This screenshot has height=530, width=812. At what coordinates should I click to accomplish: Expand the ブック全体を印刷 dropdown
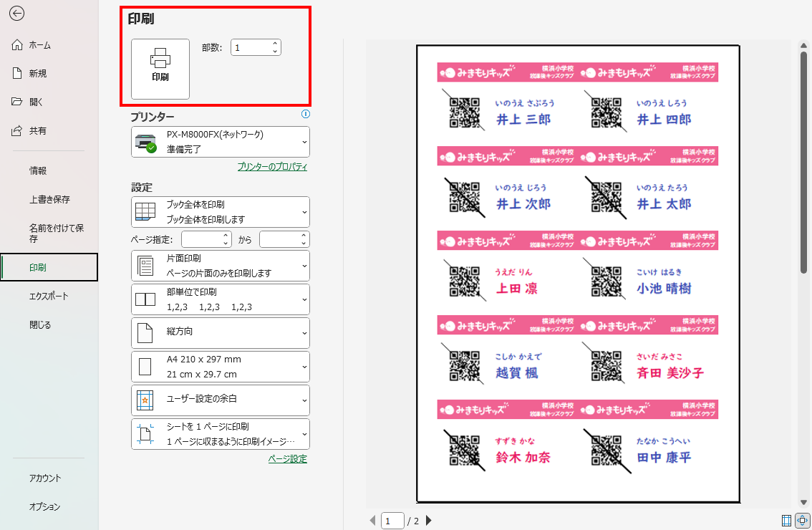click(x=220, y=212)
